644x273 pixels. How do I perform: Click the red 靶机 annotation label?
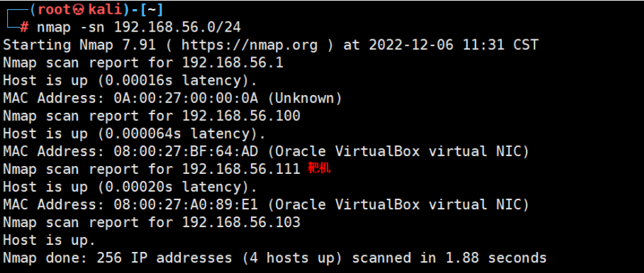pyautogui.click(x=319, y=169)
